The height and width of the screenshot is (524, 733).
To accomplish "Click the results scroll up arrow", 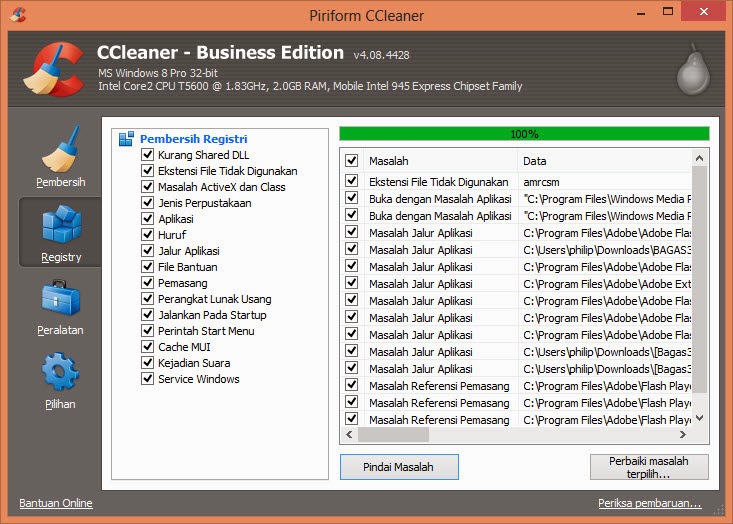I will click(699, 158).
